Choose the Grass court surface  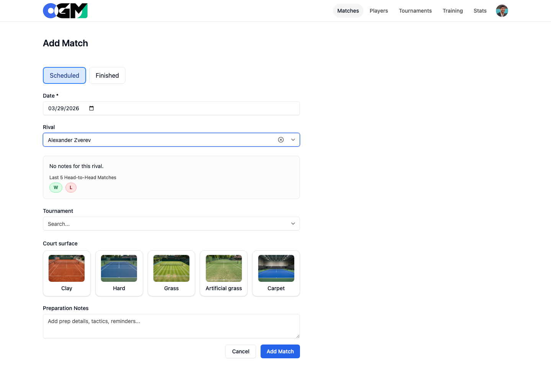pyautogui.click(x=171, y=273)
